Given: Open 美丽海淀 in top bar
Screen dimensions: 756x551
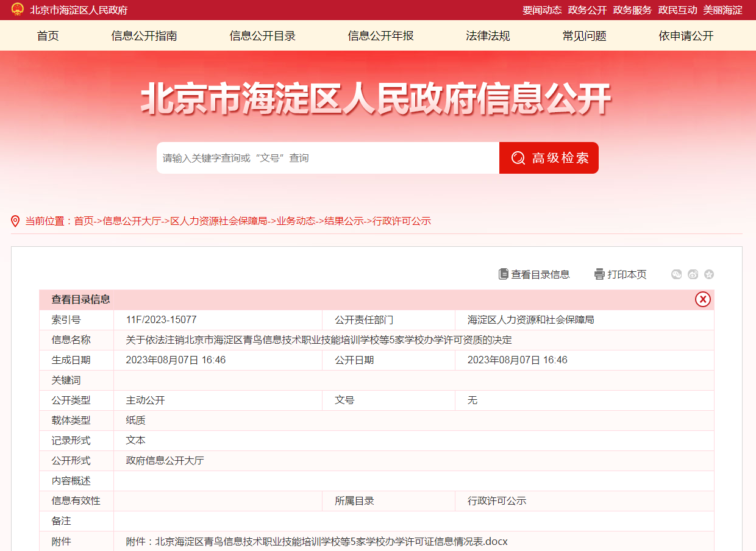Looking at the screenshot, I should 722,10.
